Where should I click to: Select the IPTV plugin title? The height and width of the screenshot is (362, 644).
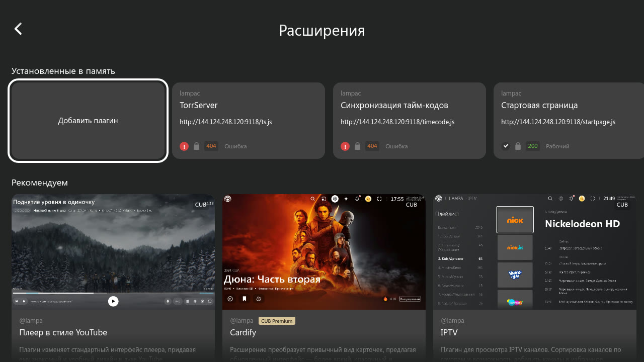click(449, 332)
